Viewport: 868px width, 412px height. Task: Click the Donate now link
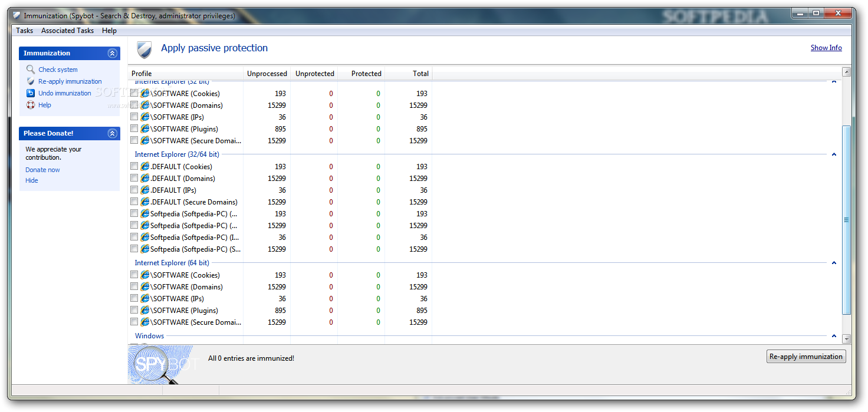tap(42, 170)
